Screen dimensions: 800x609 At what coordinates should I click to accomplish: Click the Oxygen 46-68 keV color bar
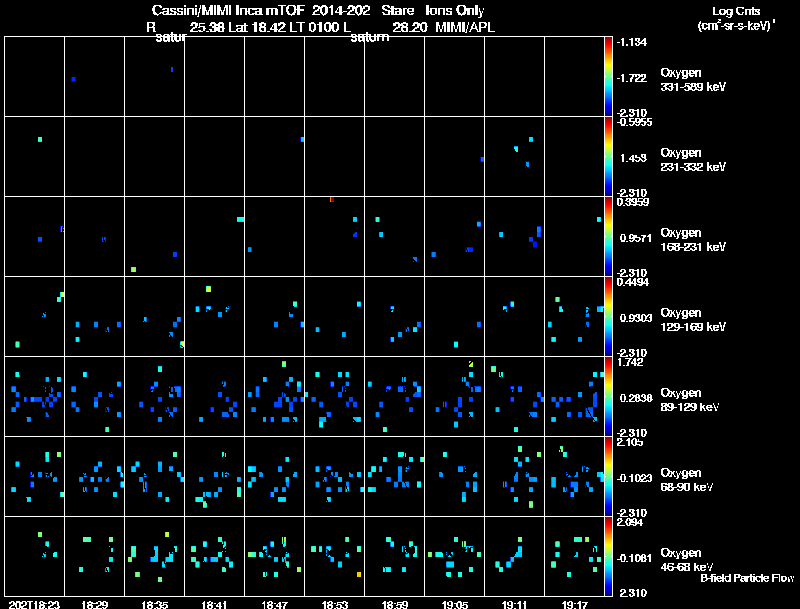pos(609,556)
